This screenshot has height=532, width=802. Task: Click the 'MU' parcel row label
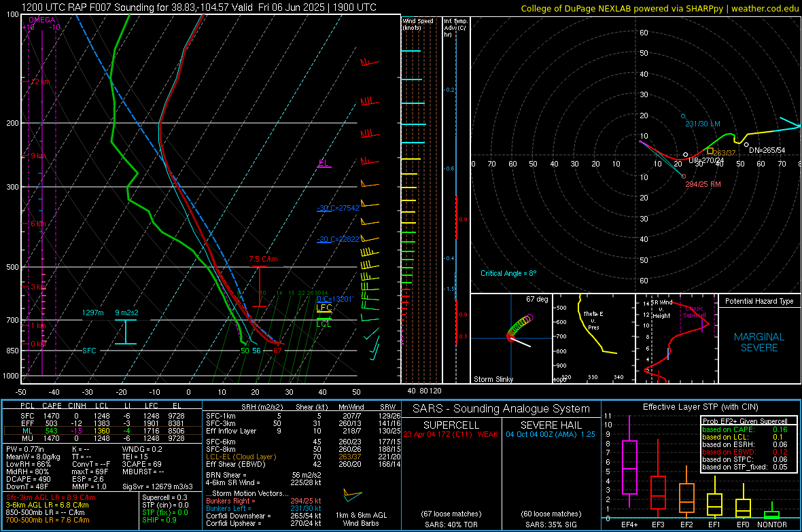(x=27, y=438)
